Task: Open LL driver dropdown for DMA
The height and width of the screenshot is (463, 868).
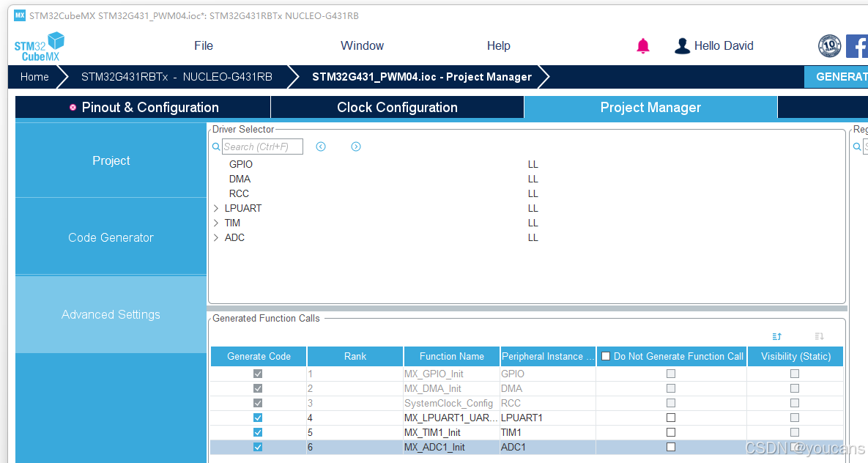Action: point(533,179)
